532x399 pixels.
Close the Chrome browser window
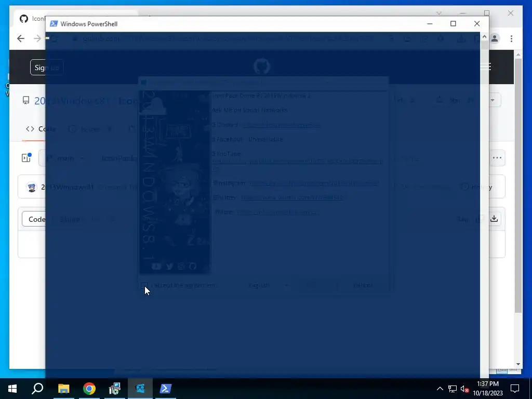coord(511,13)
